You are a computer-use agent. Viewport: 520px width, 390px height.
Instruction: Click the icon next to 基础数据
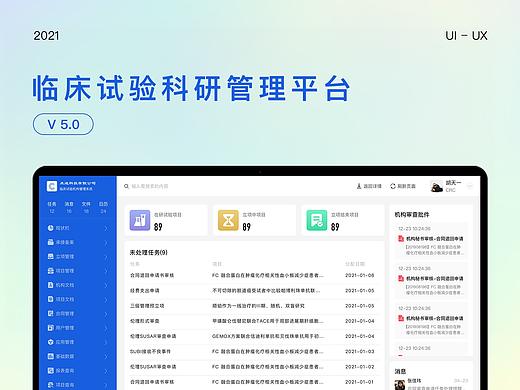(x=50, y=356)
